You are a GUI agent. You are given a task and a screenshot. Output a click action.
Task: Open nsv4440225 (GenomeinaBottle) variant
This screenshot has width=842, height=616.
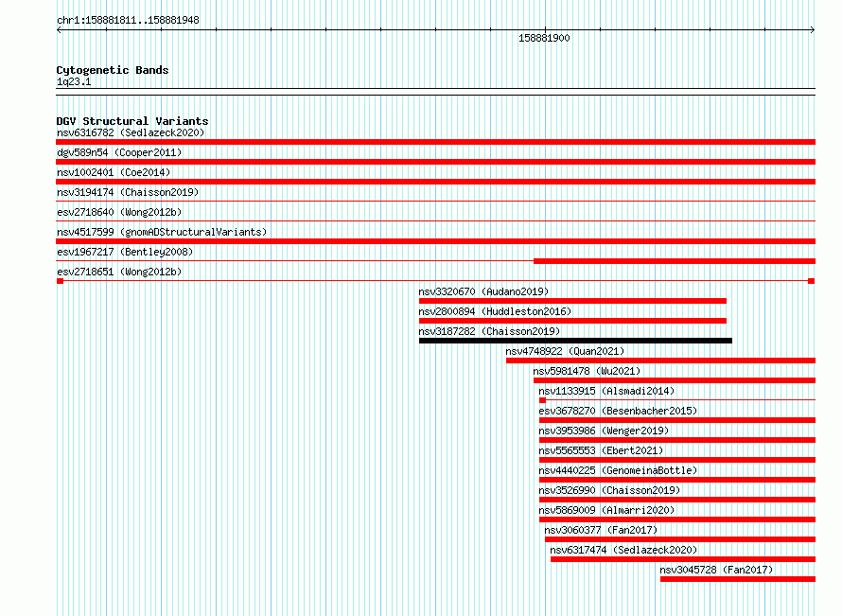(x=618, y=470)
